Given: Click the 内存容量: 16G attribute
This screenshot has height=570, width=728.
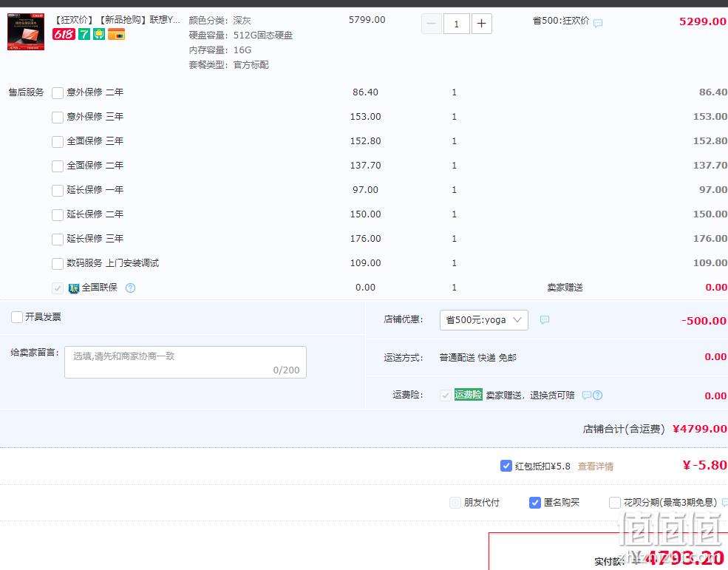Looking at the screenshot, I should pyautogui.click(x=220, y=50).
